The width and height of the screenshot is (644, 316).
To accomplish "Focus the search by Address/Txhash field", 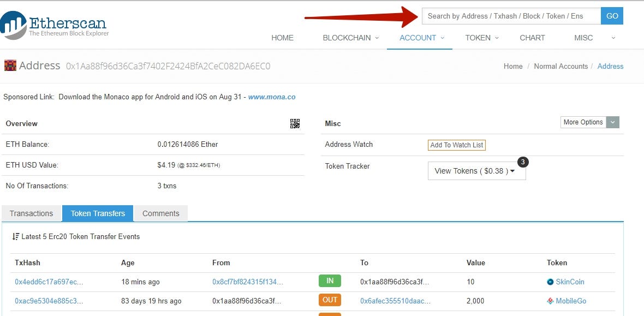I will point(511,16).
